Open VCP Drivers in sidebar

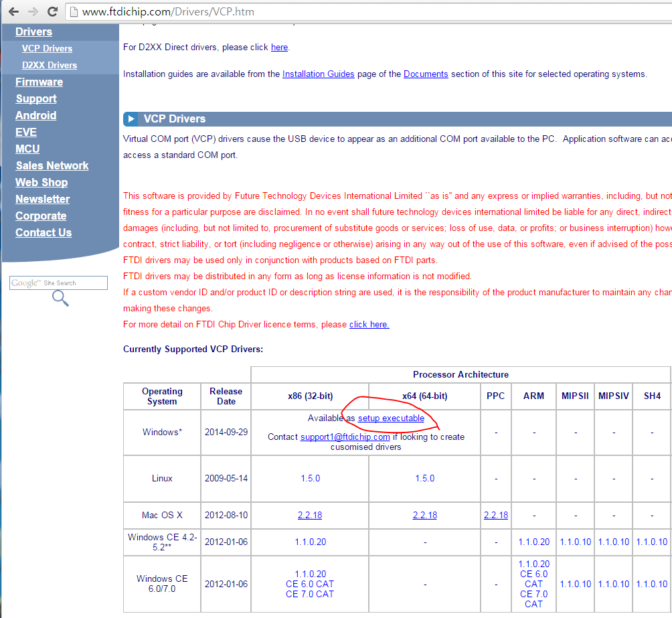click(47, 48)
